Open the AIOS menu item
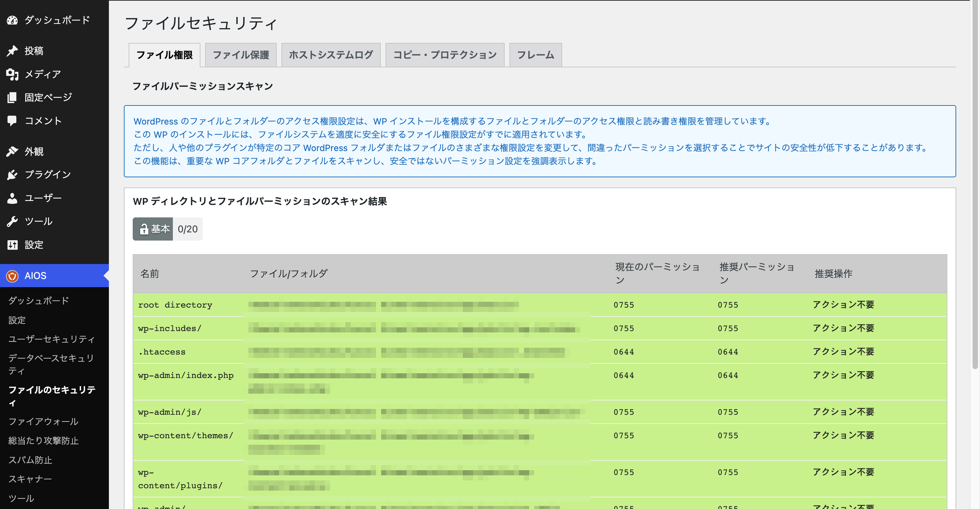 pyautogui.click(x=54, y=276)
